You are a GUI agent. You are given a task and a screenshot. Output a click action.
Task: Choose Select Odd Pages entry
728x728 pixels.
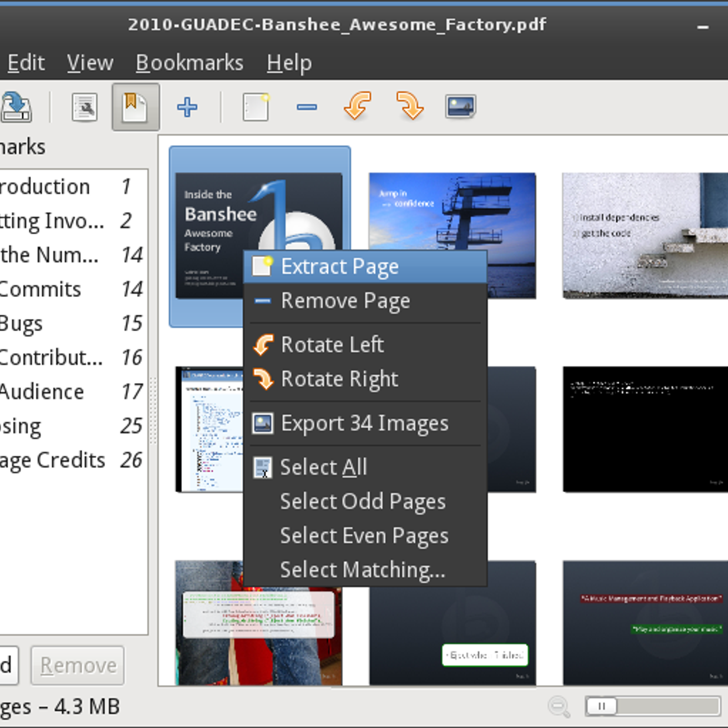pos(365,501)
